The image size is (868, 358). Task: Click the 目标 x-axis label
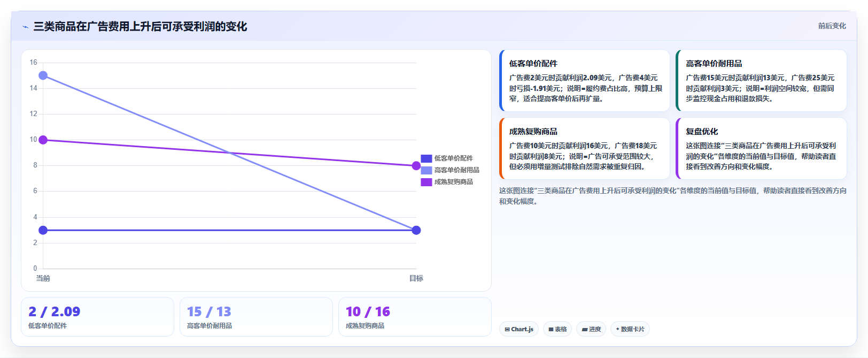point(416,278)
